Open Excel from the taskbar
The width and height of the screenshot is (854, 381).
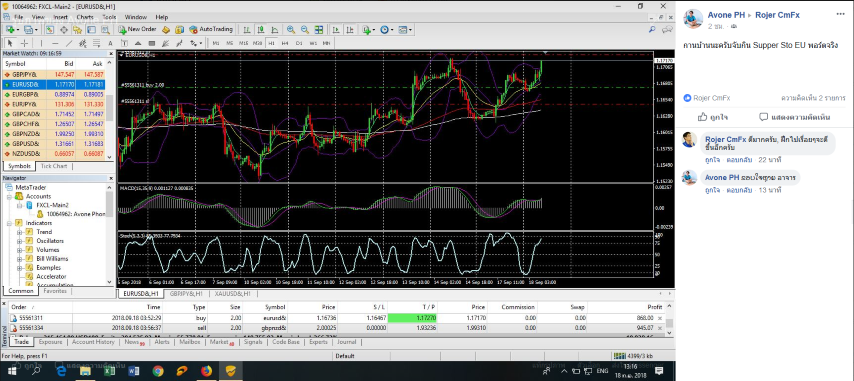click(108, 371)
